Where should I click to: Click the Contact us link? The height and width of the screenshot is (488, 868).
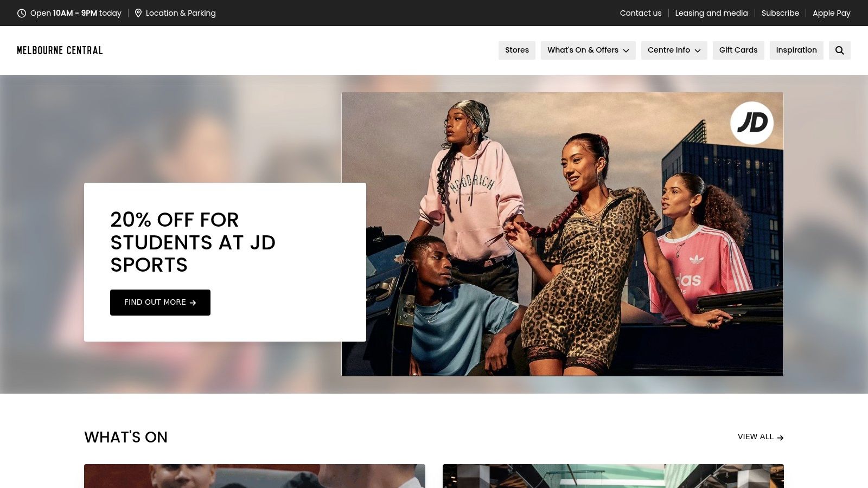tap(641, 13)
